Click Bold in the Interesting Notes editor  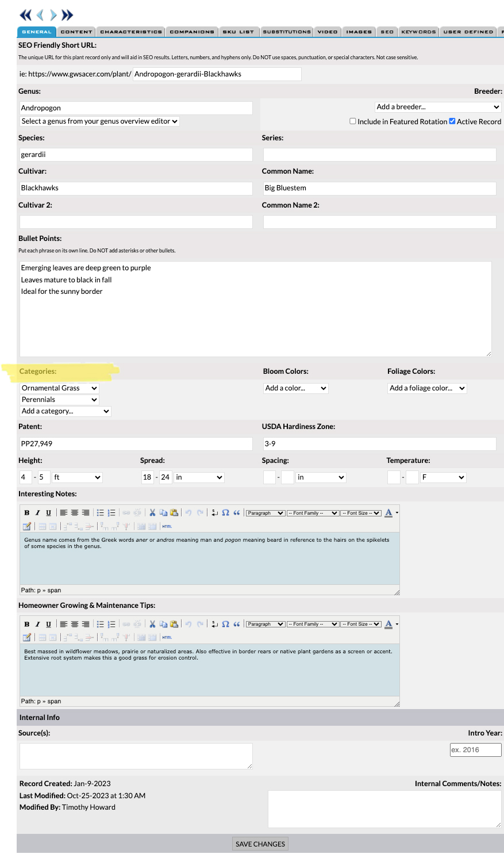point(26,513)
